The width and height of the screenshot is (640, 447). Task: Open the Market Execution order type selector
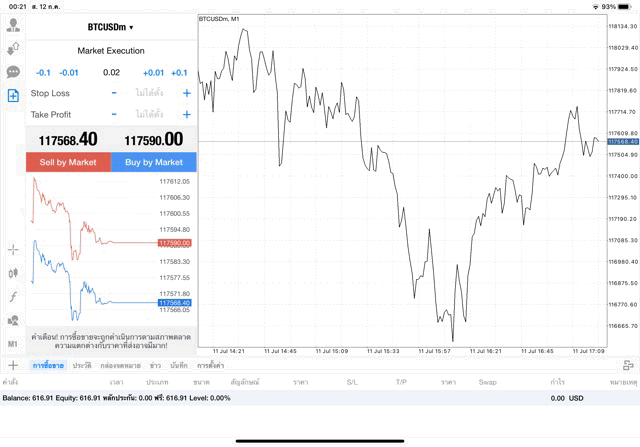coord(111,50)
